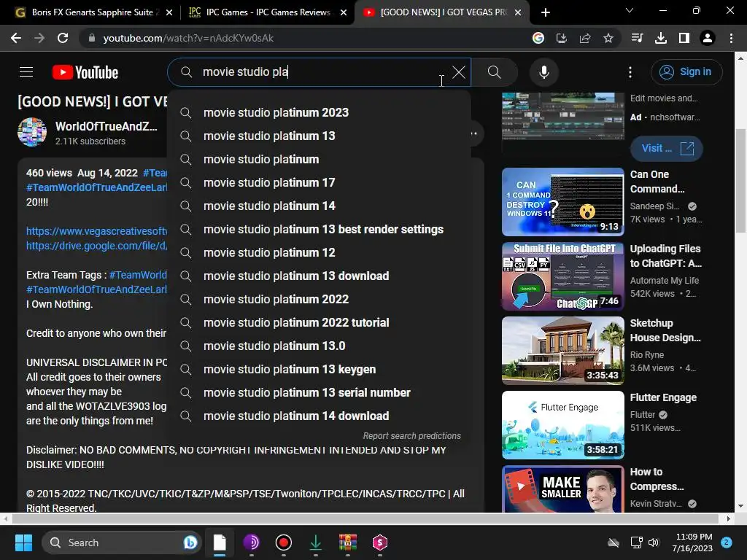The width and height of the screenshot is (747, 560).
Task: Open the Can One Command video thumbnail
Action: click(562, 202)
